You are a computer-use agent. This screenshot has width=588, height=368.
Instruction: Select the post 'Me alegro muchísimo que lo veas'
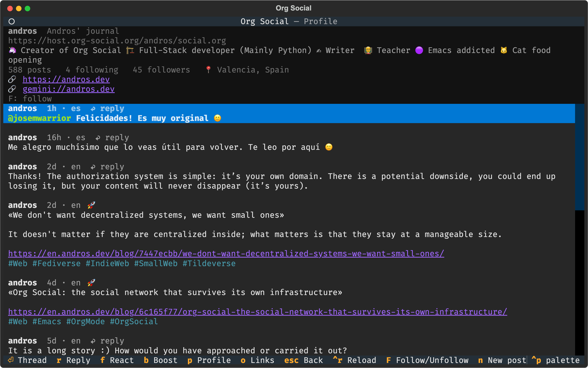tap(289, 142)
